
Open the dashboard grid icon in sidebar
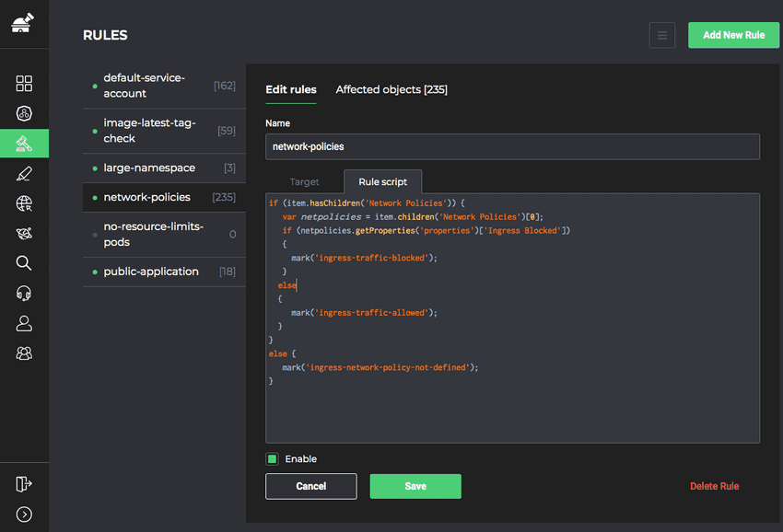tap(24, 84)
